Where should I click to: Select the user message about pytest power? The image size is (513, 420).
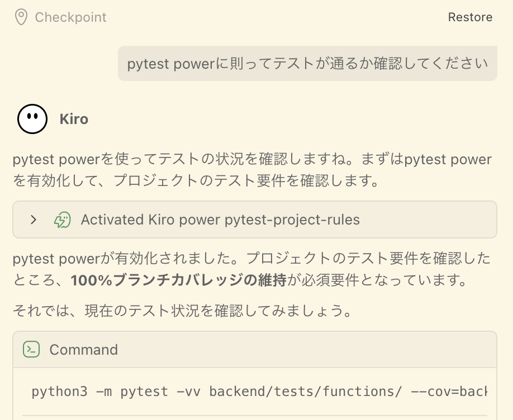(307, 64)
